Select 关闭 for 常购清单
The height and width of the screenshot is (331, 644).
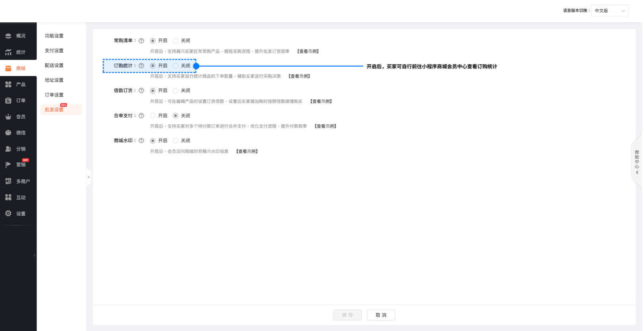[x=175, y=41]
